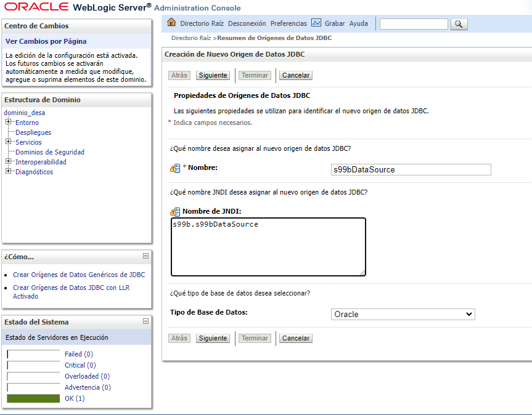532x415 pixels.
Task: Select dominio_desa in domain structure
Action: (25, 113)
